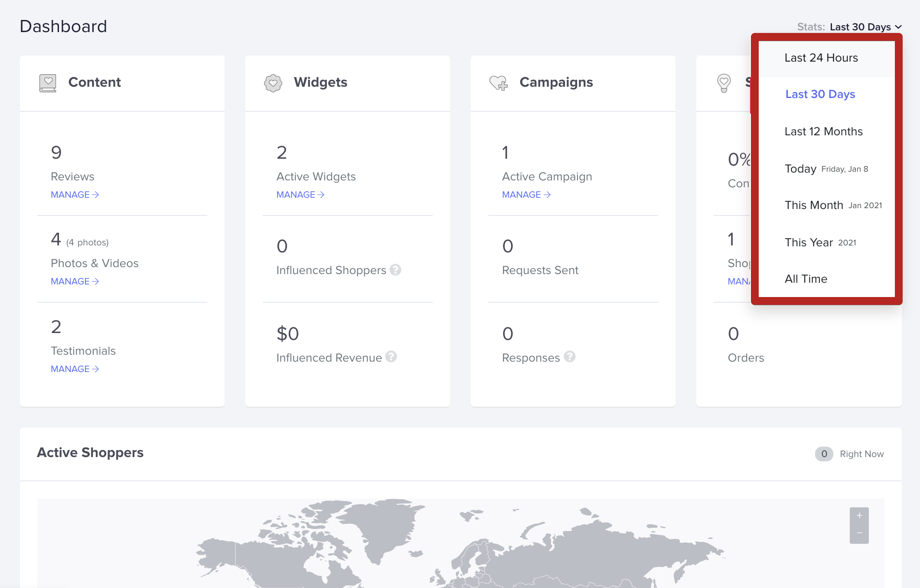Open Manage link under Reviews
This screenshot has height=588, width=920.
coord(75,195)
